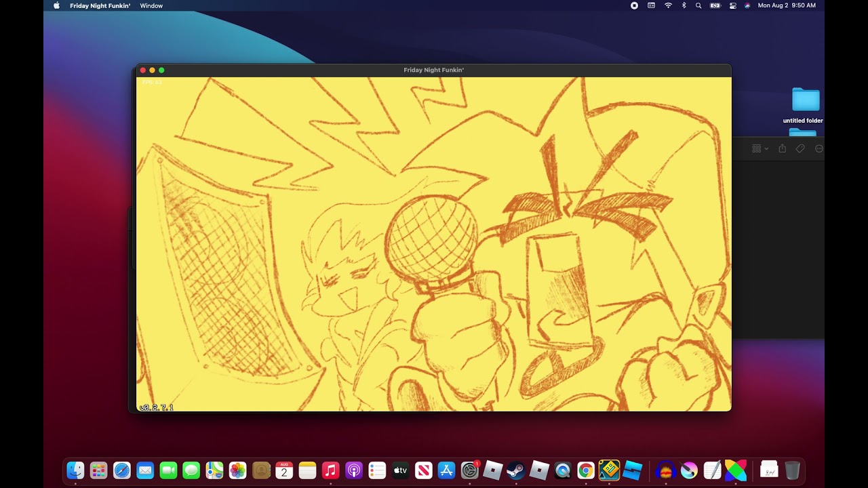Open Messages in the dock
The width and height of the screenshot is (868, 488).
pos(191,470)
